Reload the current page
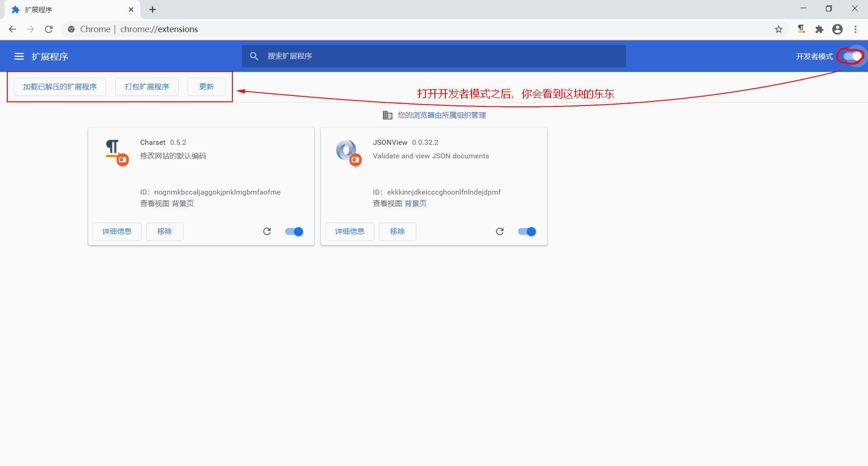 [x=49, y=29]
